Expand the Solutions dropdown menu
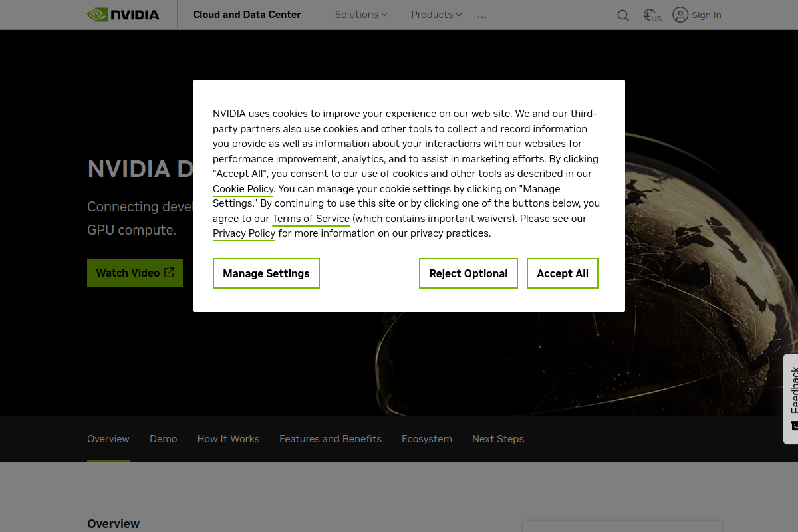The image size is (798, 532). [361, 15]
